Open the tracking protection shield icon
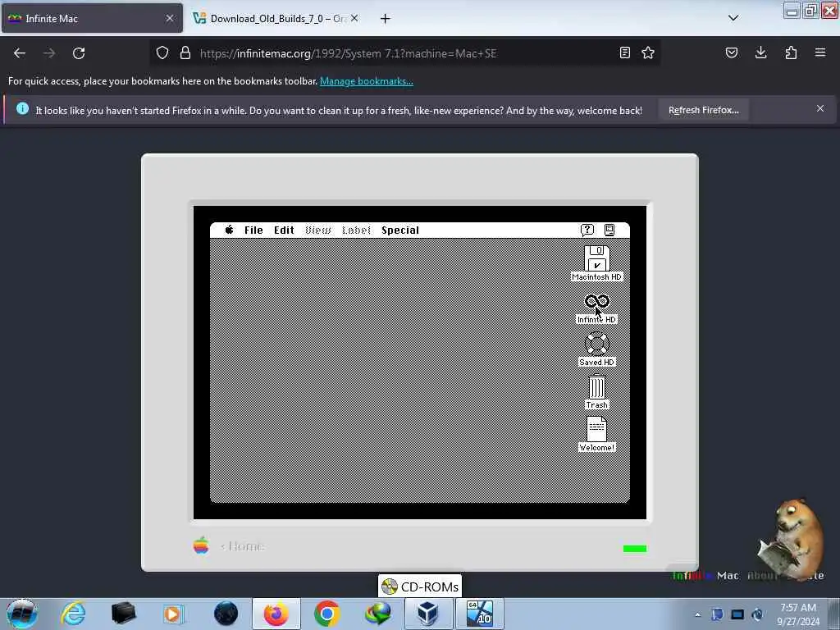The width and height of the screenshot is (840, 630). 162,53
